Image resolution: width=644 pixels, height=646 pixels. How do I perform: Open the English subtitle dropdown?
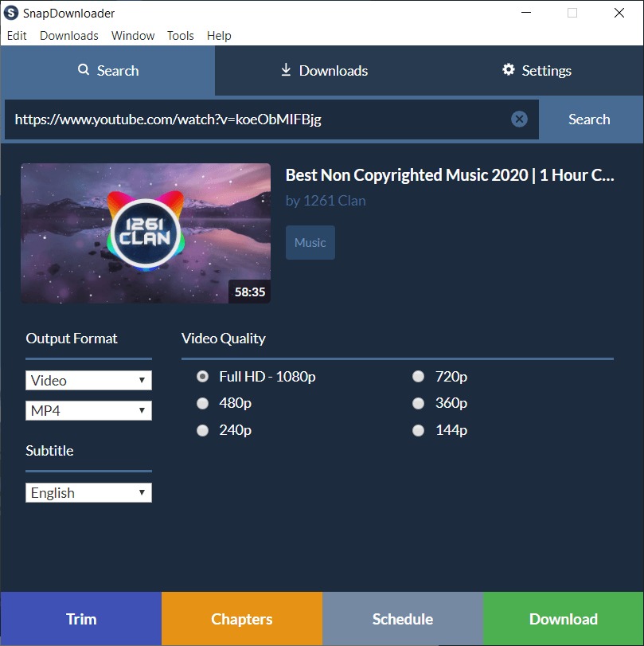coord(88,493)
